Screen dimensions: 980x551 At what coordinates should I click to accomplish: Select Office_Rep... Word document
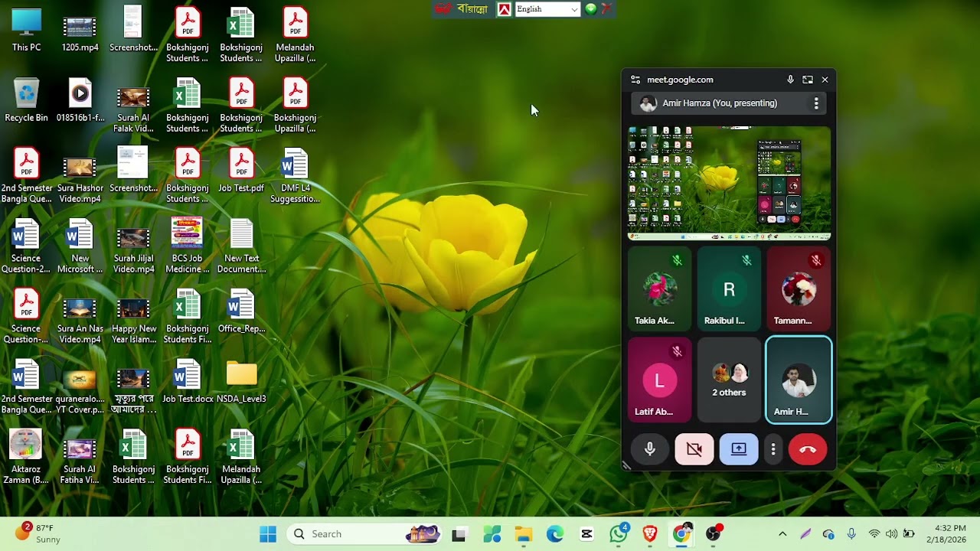(x=241, y=311)
